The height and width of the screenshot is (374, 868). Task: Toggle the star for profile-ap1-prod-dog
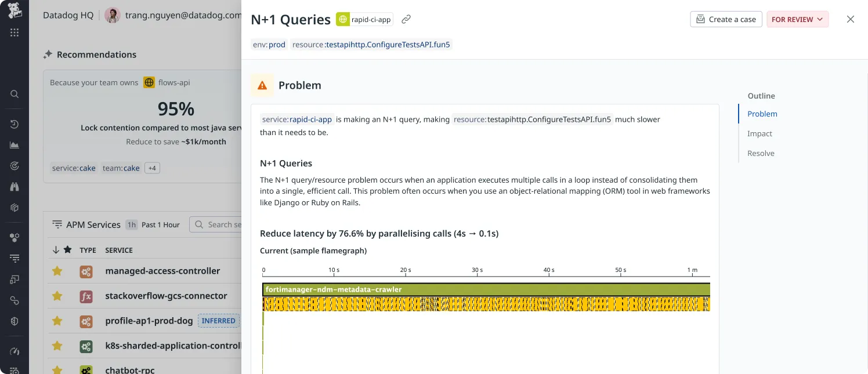pos(57,321)
